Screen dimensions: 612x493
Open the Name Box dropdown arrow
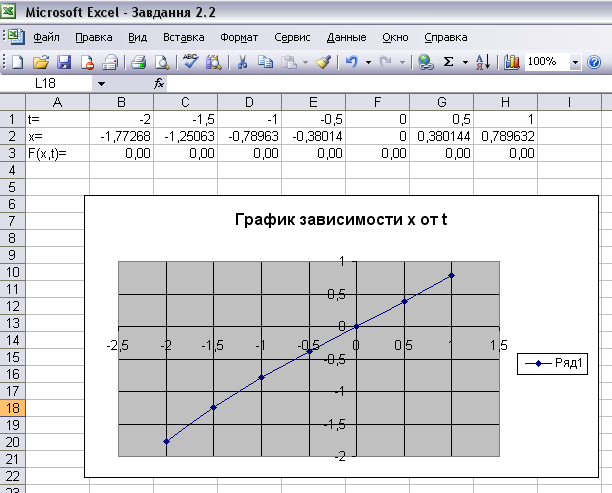pyautogui.click(x=101, y=84)
